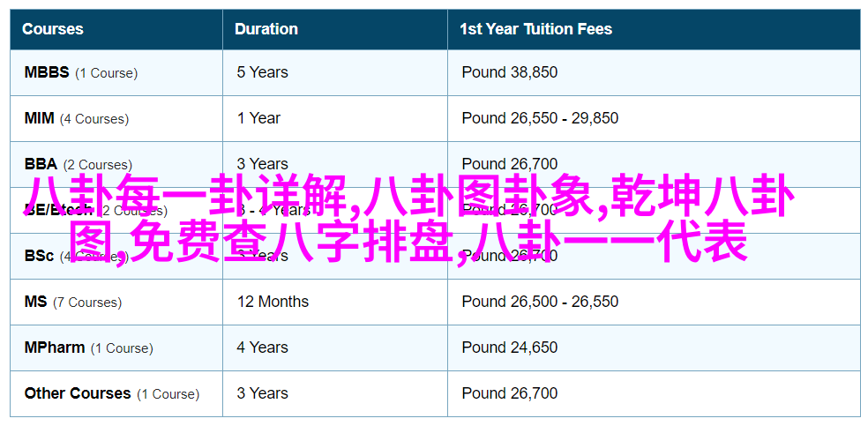
Task: Click the 12 Months duration cell
Action: tap(335, 302)
